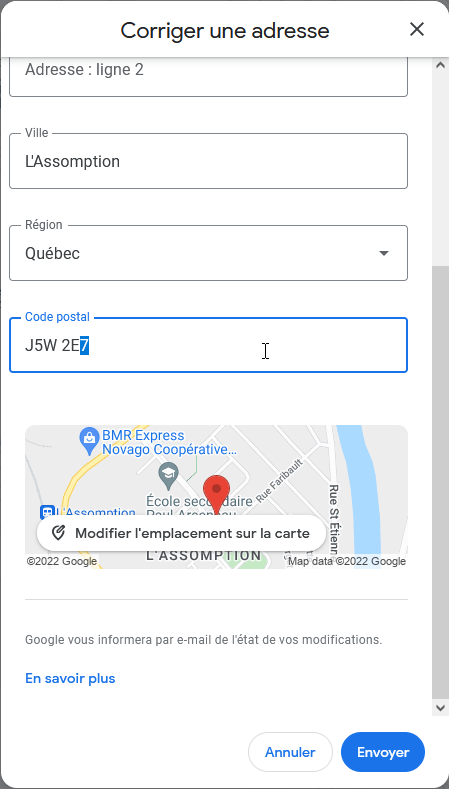This screenshot has width=449, height=789.
Task: Click the Adresse ligne 2 field
Action: click(x=208, y=75)
